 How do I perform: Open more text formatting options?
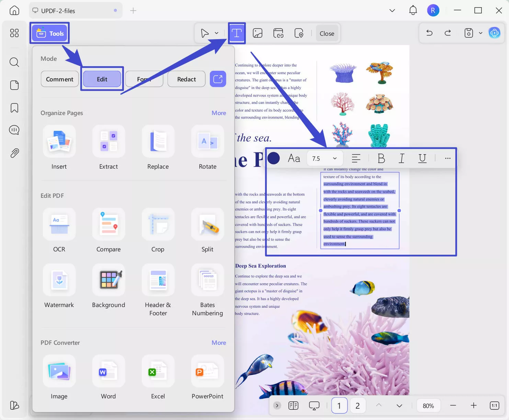click(448, 158)
